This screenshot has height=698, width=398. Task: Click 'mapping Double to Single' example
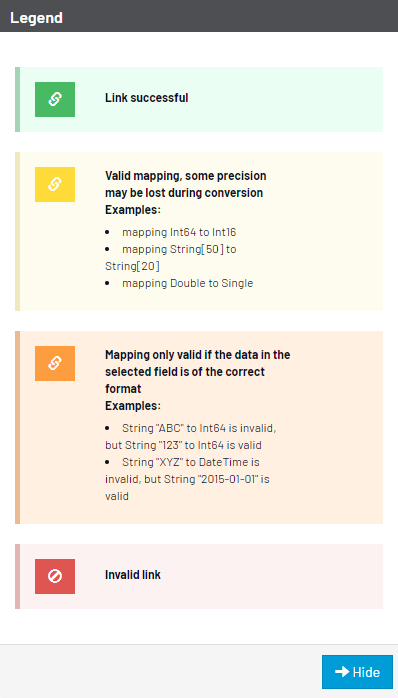click(x=187, y=283)
